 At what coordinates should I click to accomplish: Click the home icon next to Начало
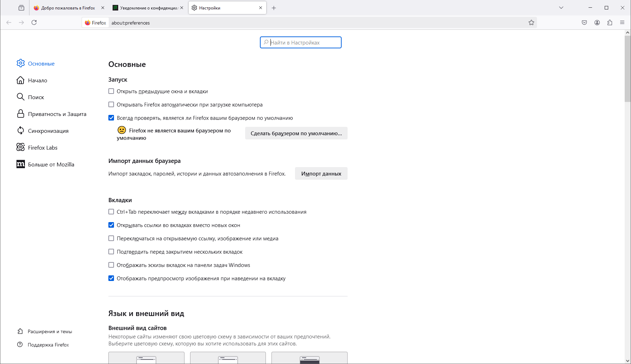21,80
